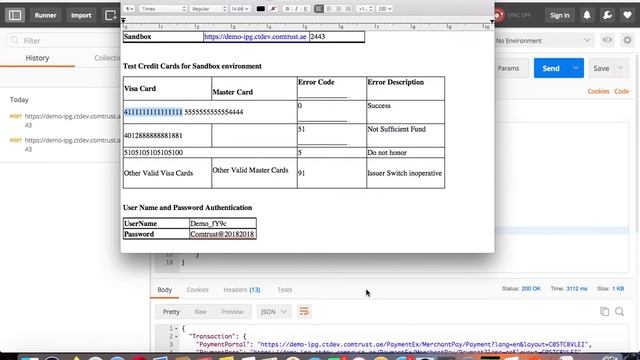Open new window icon next to Import
The image size is (640, 360).
[x=111, y=16]
